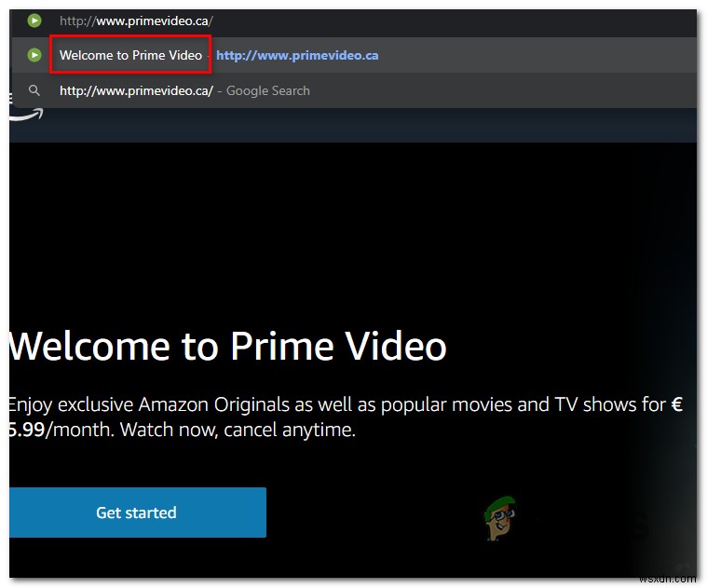Screen dimensions: 707x588
Task: Click the green play favicon in address bar
Action: pyautogui.click(x=34, y=21)
